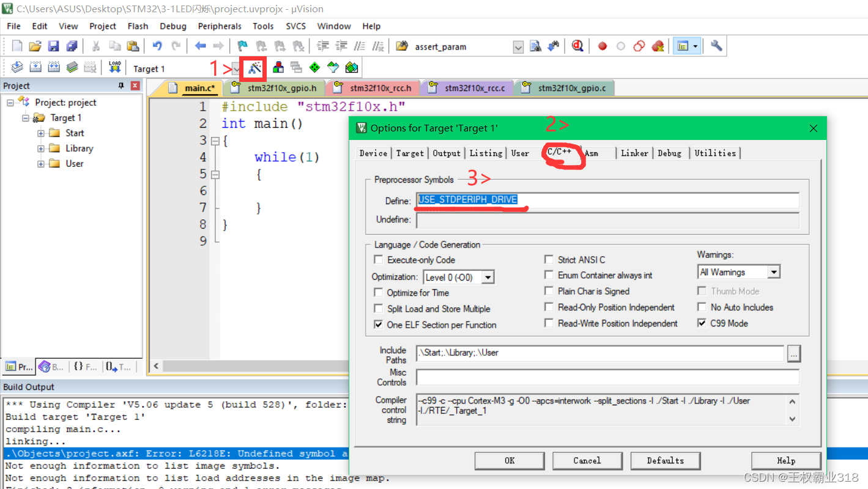Click the Defaults button
868x489 pixels.
point(666,460)
